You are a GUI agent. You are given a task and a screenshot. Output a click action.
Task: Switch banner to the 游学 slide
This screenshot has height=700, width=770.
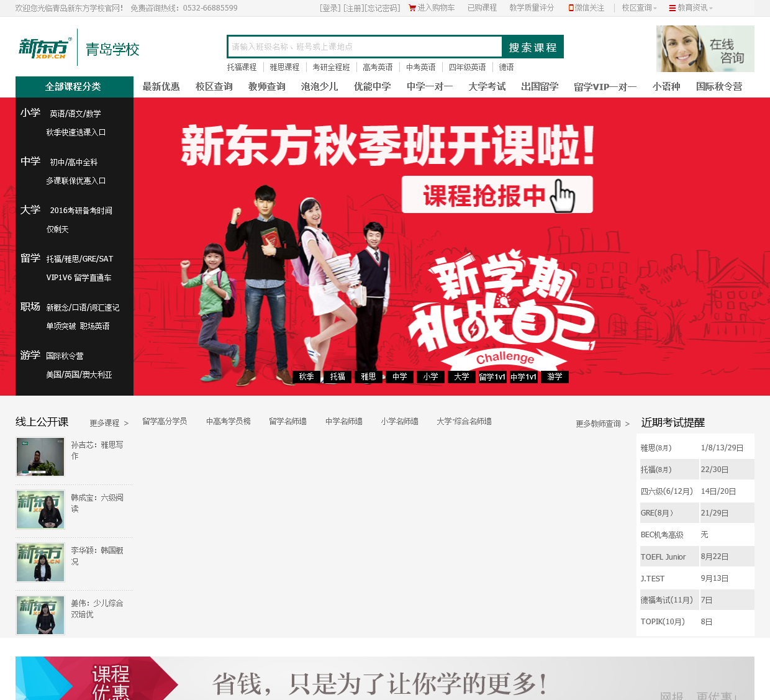[555, 376]
